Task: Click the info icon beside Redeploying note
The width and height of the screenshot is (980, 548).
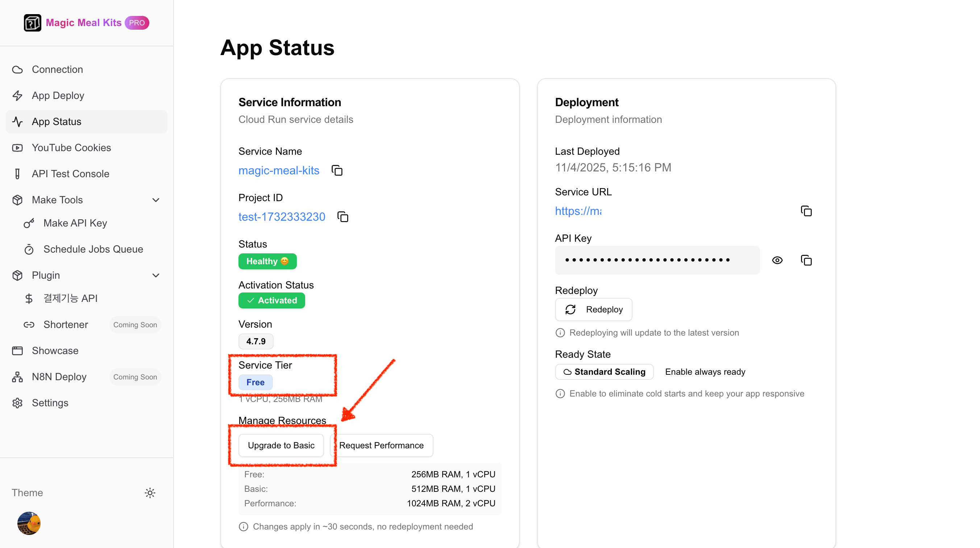Action: [x=560, y=333]
